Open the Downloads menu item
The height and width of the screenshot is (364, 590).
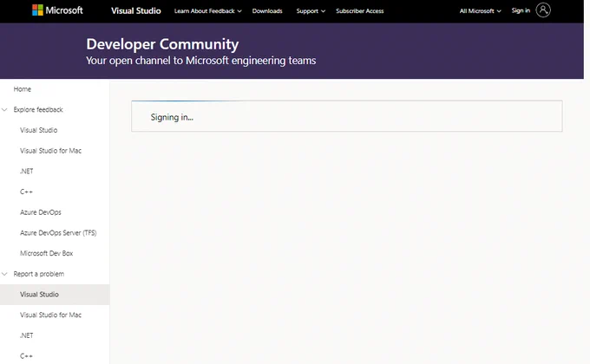coord(267,11)
